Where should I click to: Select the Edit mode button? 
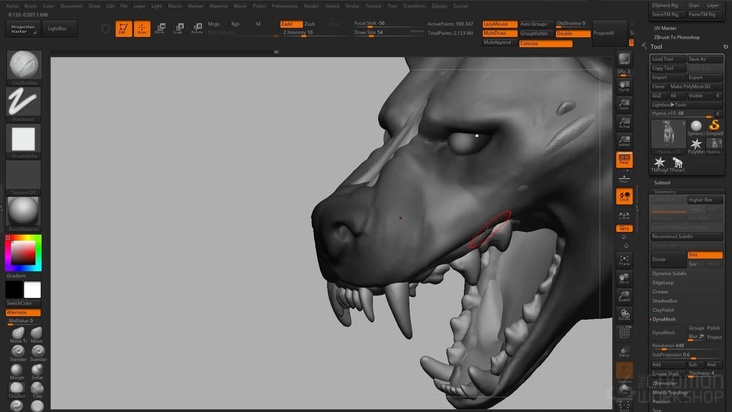(123, 28)
